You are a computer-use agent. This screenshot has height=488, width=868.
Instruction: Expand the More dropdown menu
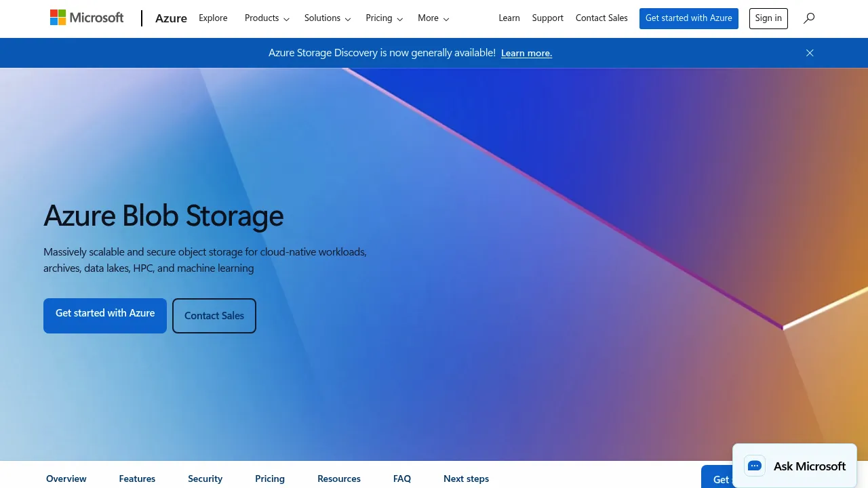pyautogui.click(x=433, y=18)
